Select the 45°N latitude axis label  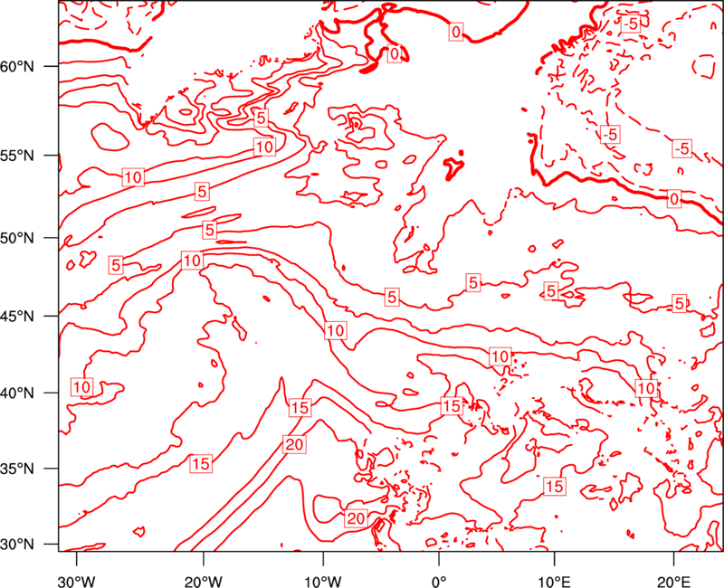pos(17,316)
